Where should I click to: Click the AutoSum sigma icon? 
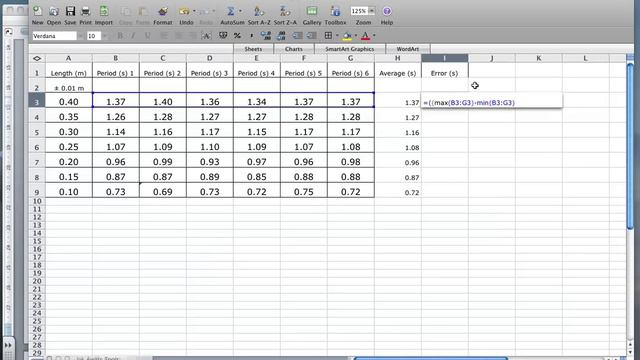(x=231, y=11)
